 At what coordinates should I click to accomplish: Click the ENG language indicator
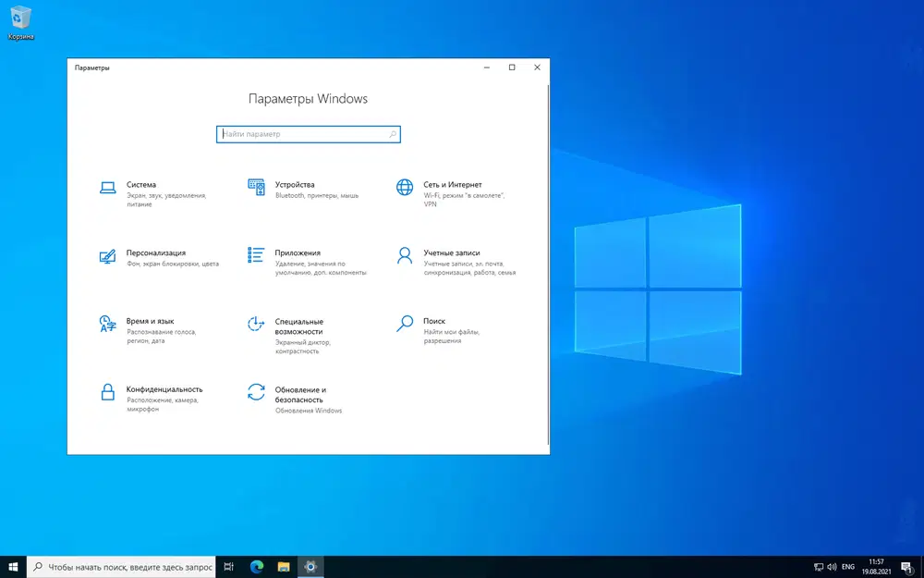pyautogui.click(x=848, y=568)
